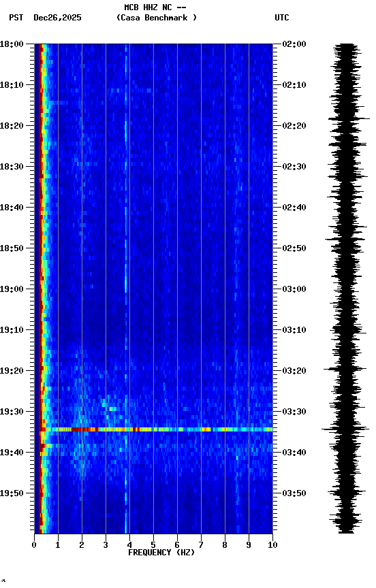
Task: Click the '(Casa Benchmark )' station name
Action: coord(157,18)
